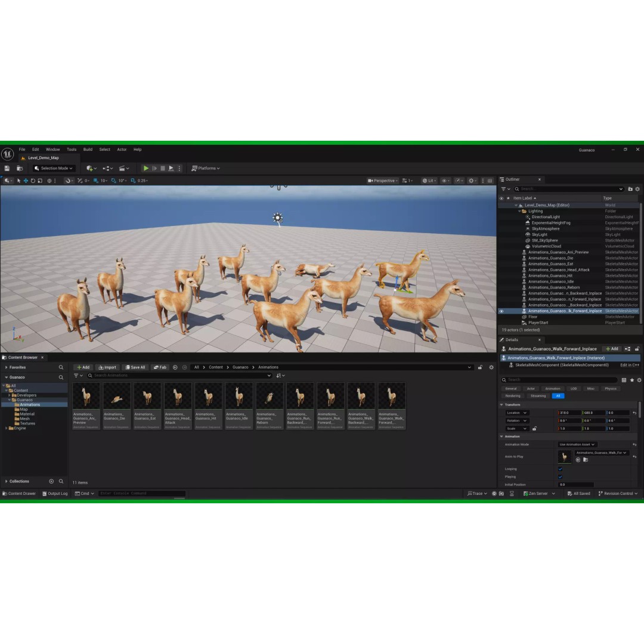The width and height of the screenshot is (644, 644).
Task: Select the Scale tool in viewport toolbar
Action: [40, 181]
